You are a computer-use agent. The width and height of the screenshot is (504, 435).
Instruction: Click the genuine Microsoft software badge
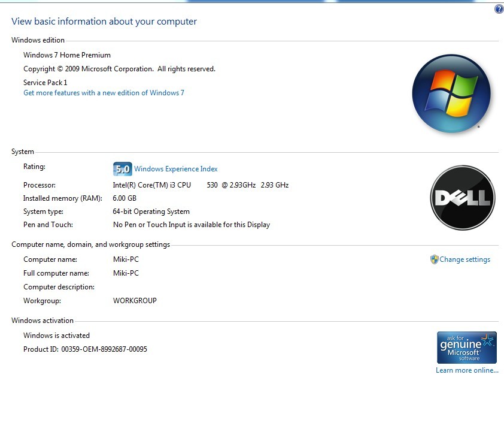[466, 347]
